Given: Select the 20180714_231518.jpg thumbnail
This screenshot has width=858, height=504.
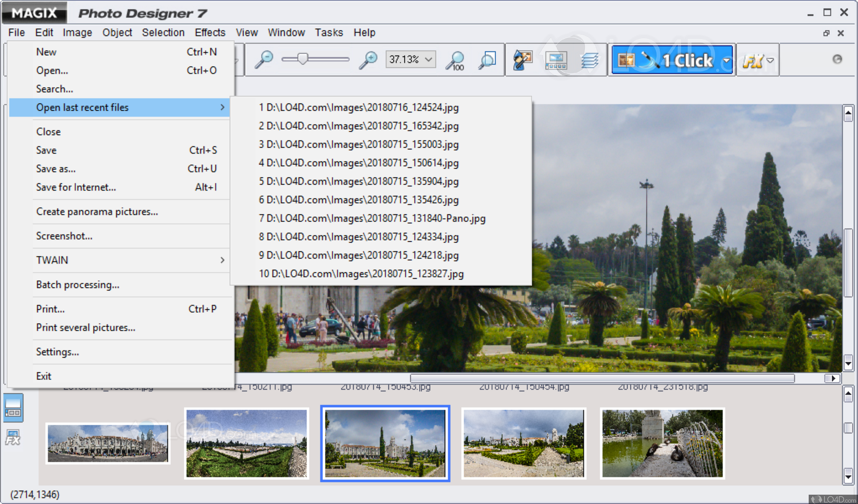Looking at the screenshot, I should pos(662,443).
